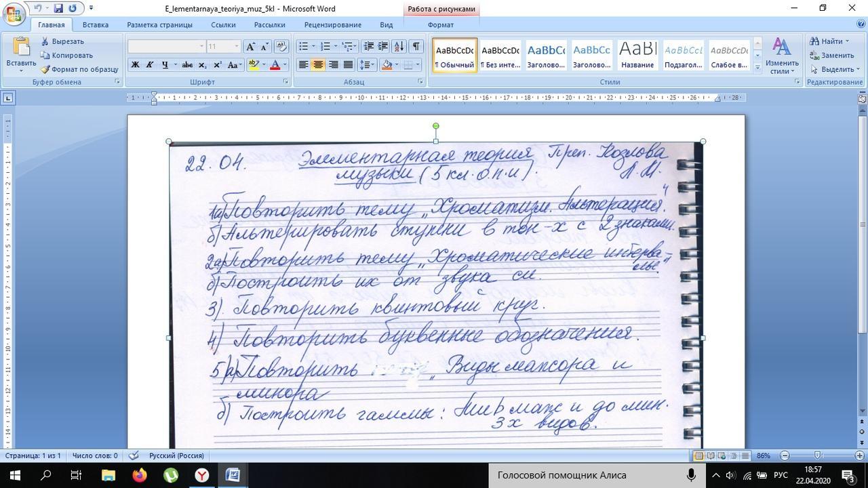The width and height of the screenshot is (868, 488).
Task: Click the spelling check status icon
Action: click(x=134, y=455)
